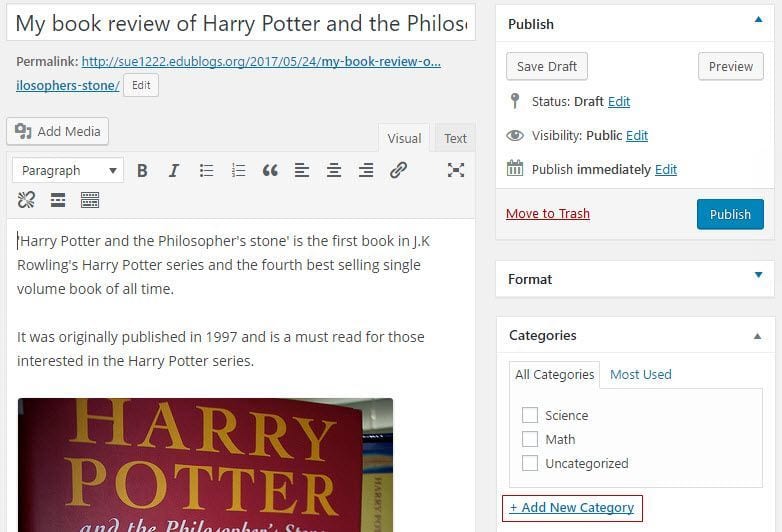Click the Format panel heading

[x=530, y=279]
